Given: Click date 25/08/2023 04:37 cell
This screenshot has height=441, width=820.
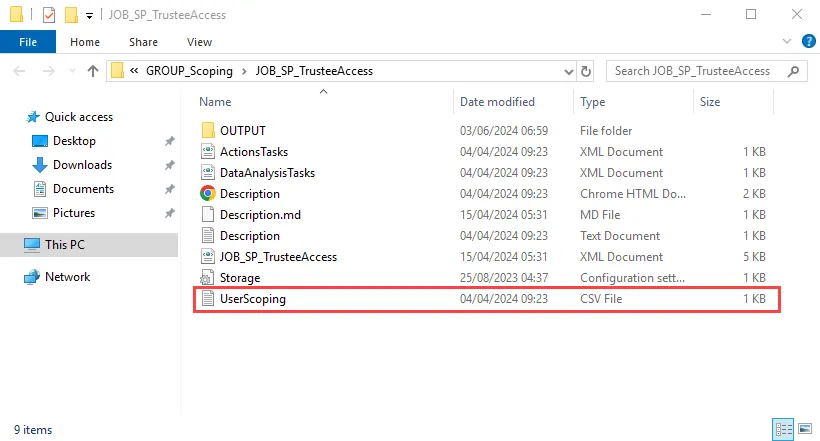Looking at the screenshot, I should 504,278.
